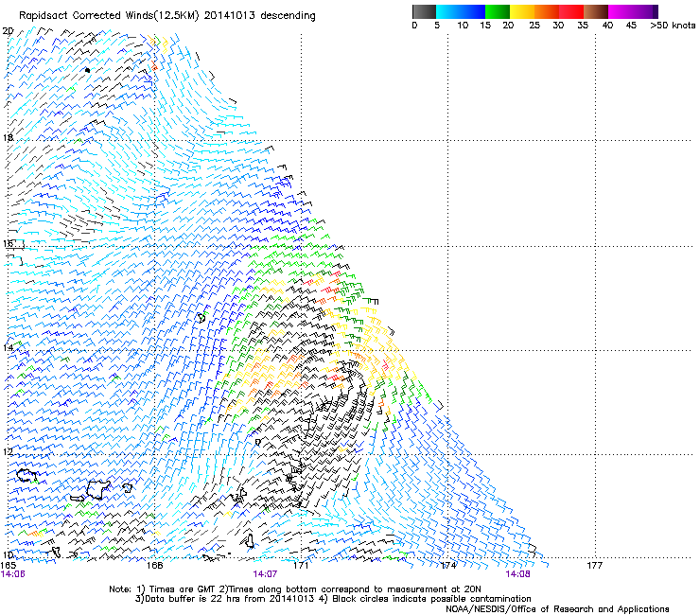700x615 pixels.
Task: Click the longitude label 168
Action: pyautogui.click(x=154, y=566)
